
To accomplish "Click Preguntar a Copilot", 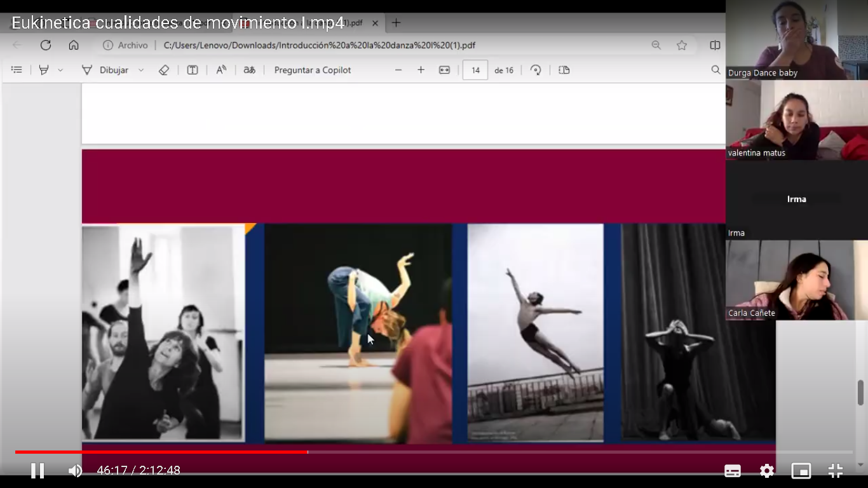I will point(313,70).
